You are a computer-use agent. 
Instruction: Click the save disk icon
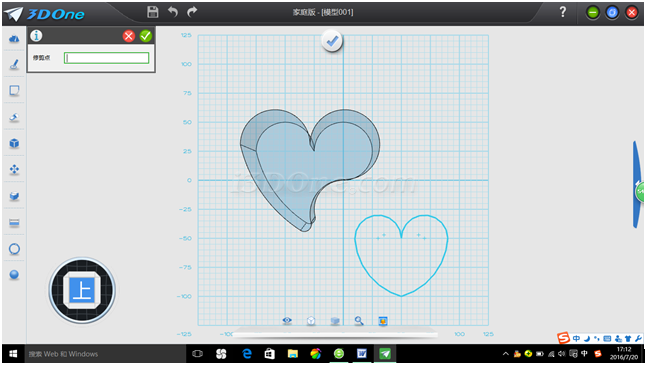point(152,12)
